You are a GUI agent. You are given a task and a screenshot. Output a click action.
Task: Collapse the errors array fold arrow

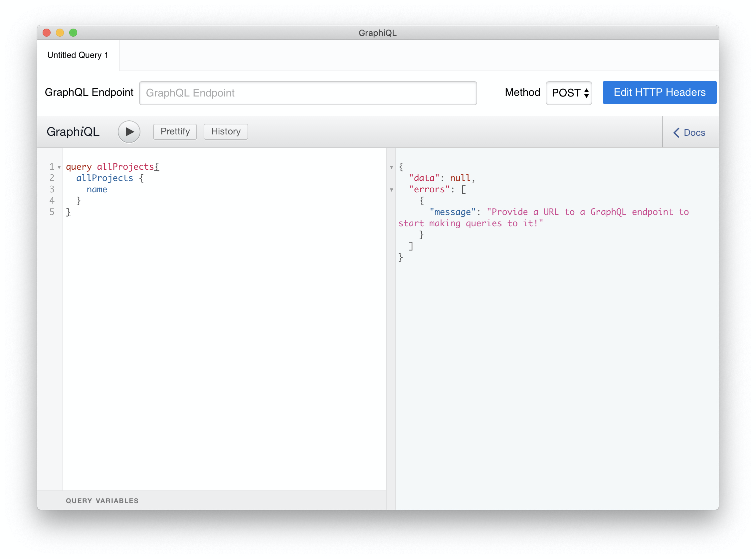click(x=392, y=190)
